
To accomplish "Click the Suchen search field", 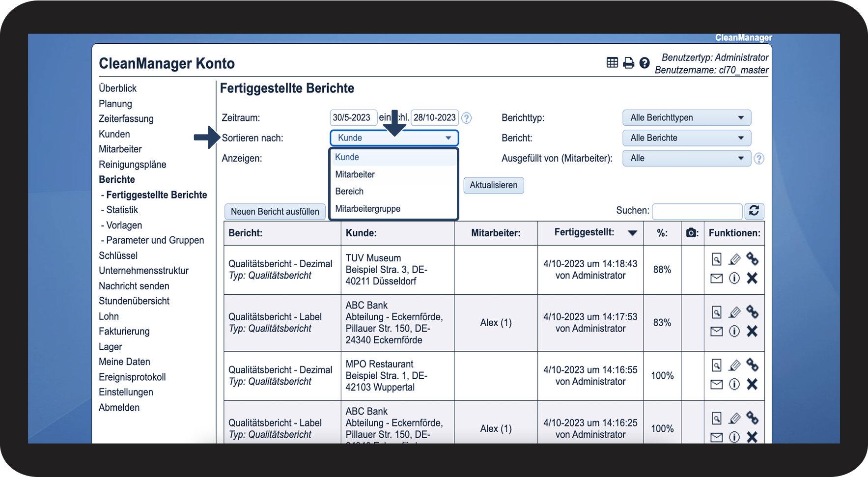I will pyautogui.click(x=697, y=211).
